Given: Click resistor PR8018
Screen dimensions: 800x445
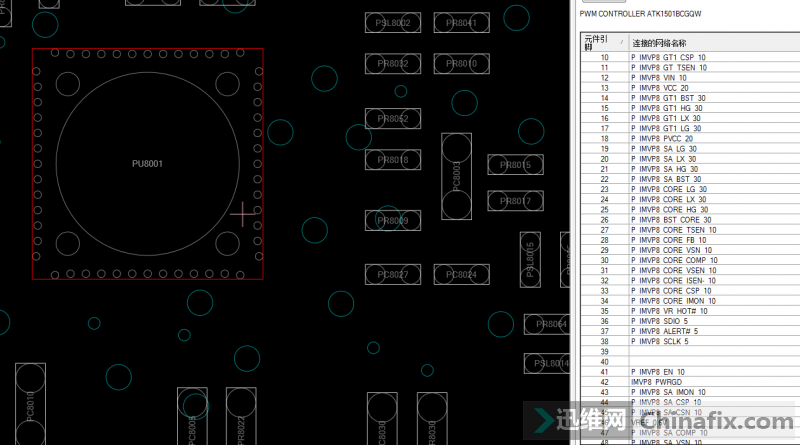Looking at the screenshot, I should pos(392,160).
